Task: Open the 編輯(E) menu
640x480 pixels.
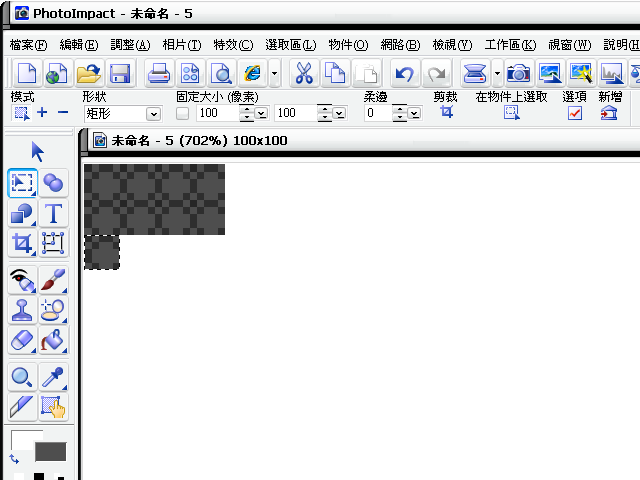Action: coord(79,44)
